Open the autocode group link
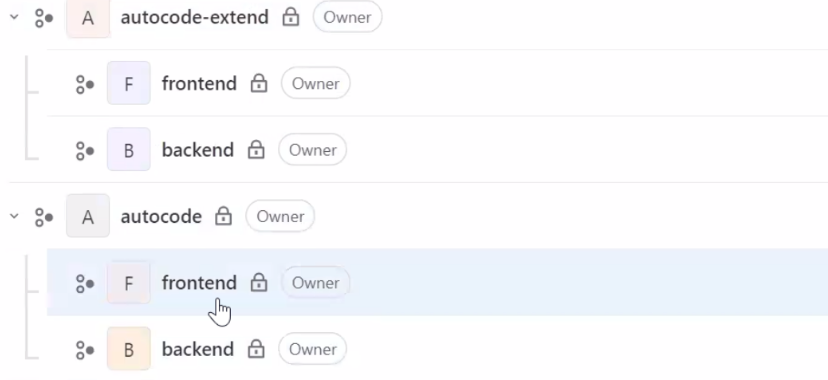 161,216
